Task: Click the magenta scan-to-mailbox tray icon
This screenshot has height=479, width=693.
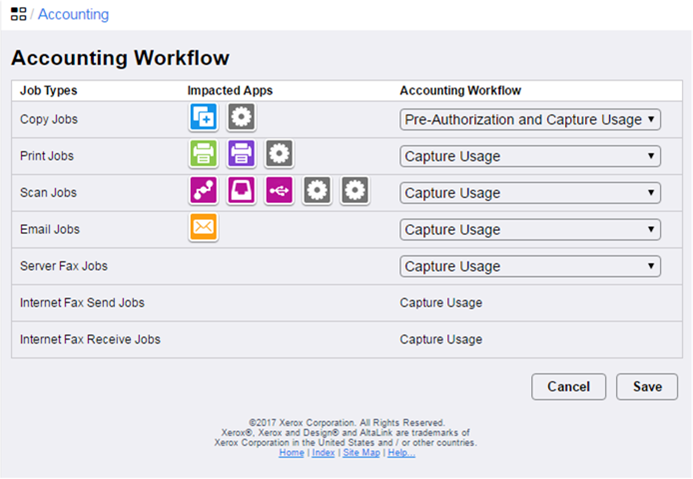Action: [241, 191]
